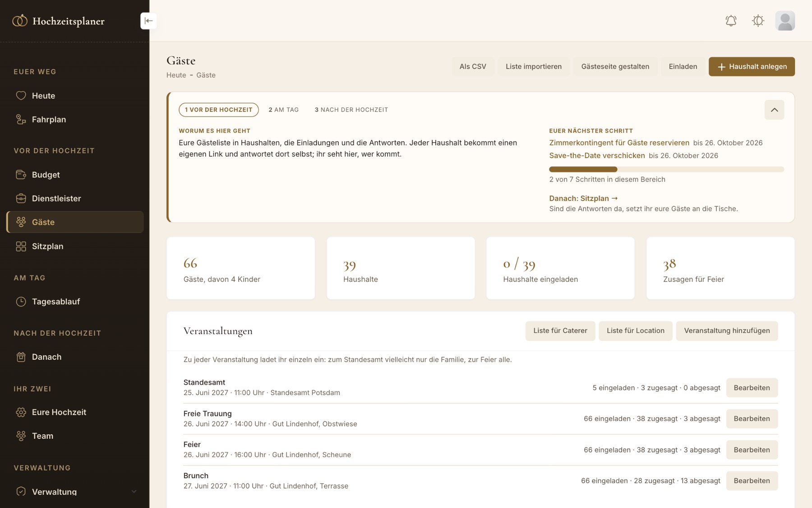Follow the 'Danach: Sitzplan' link

point(583,198)
